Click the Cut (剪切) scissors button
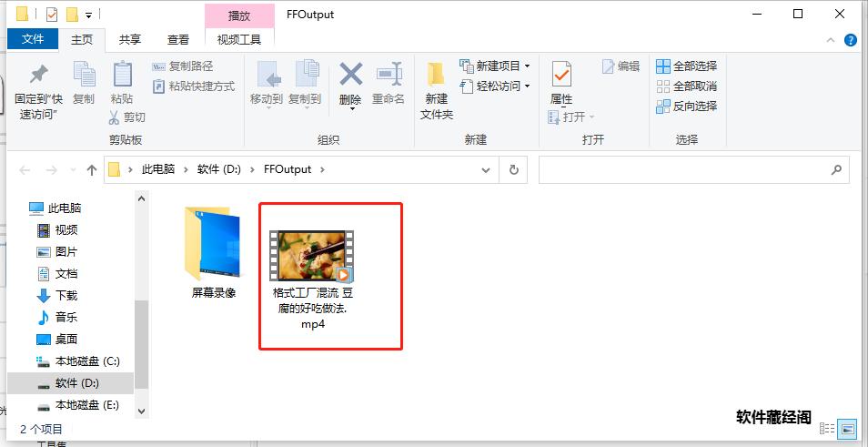This screenshot has height=447, width=868. 126,117
